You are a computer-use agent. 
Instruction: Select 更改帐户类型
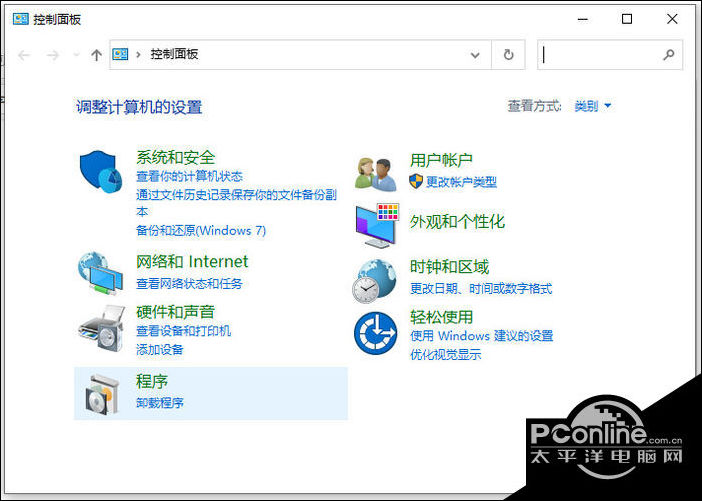pos(461,182)
